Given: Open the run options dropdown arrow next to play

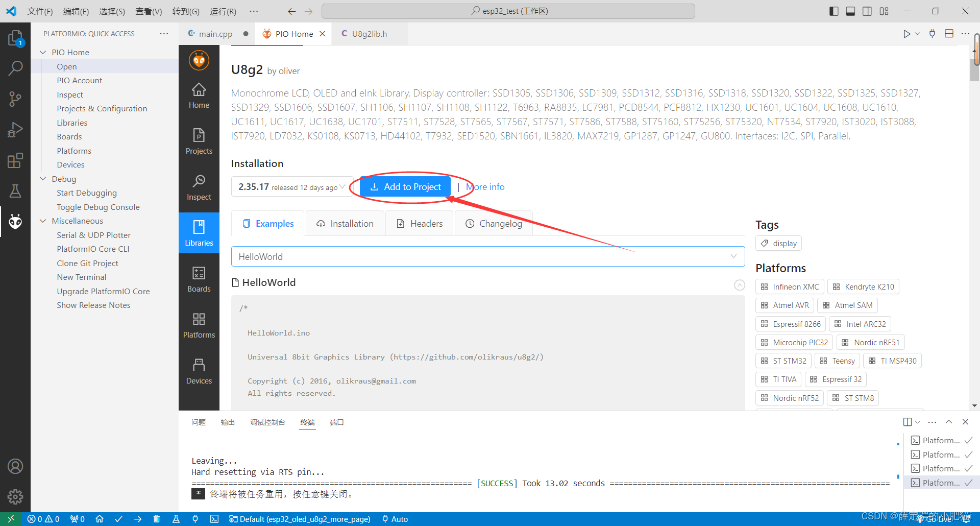Looking at the screenshot, I should 918,34.
